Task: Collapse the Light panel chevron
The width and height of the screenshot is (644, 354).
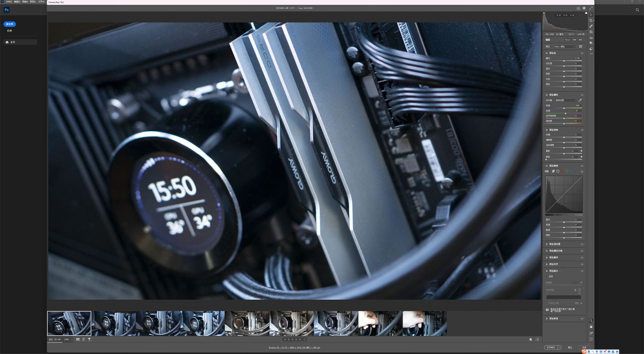Action: click(x=547, y=53)
